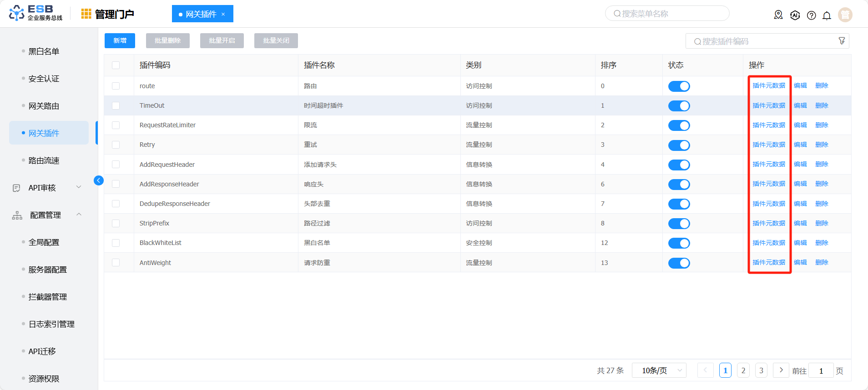
Task: Open 网关路由 in the sidebar
Action: click(x=44, y=106)
